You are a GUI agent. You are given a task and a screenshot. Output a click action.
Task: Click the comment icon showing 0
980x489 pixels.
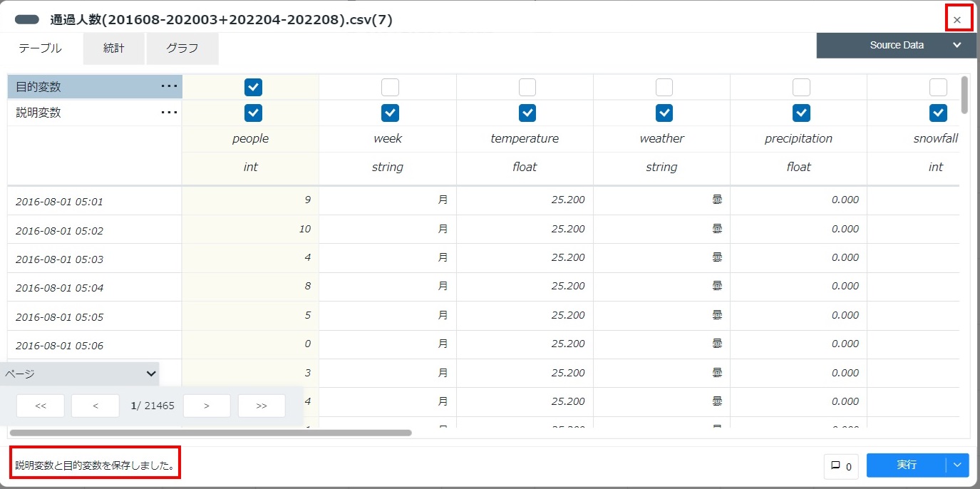point(841,465)
